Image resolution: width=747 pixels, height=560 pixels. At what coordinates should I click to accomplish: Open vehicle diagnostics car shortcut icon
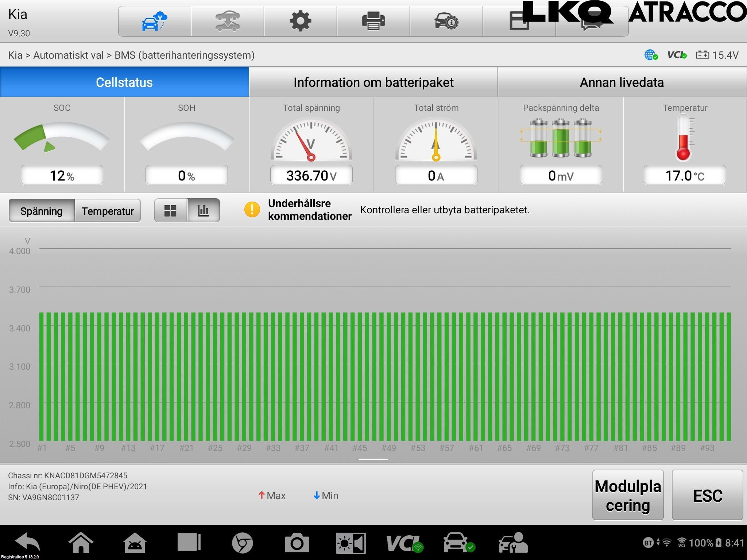(459, 543)
